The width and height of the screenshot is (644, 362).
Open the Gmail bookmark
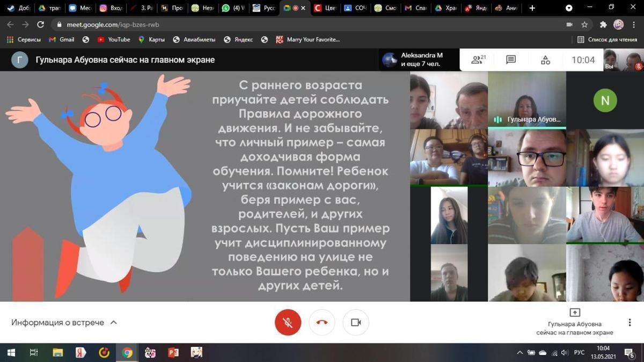point(62,39)
